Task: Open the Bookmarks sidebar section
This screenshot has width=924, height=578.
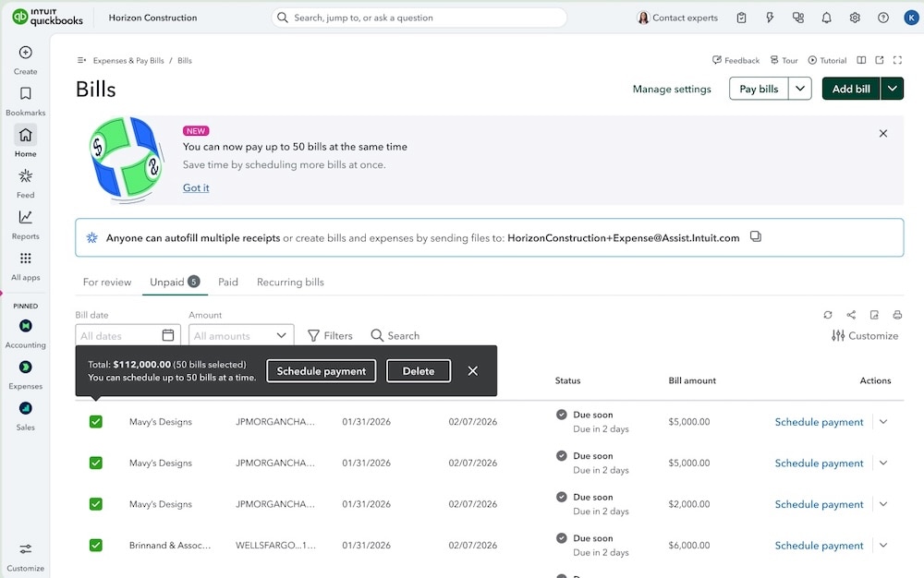Action: click(25, 99)
